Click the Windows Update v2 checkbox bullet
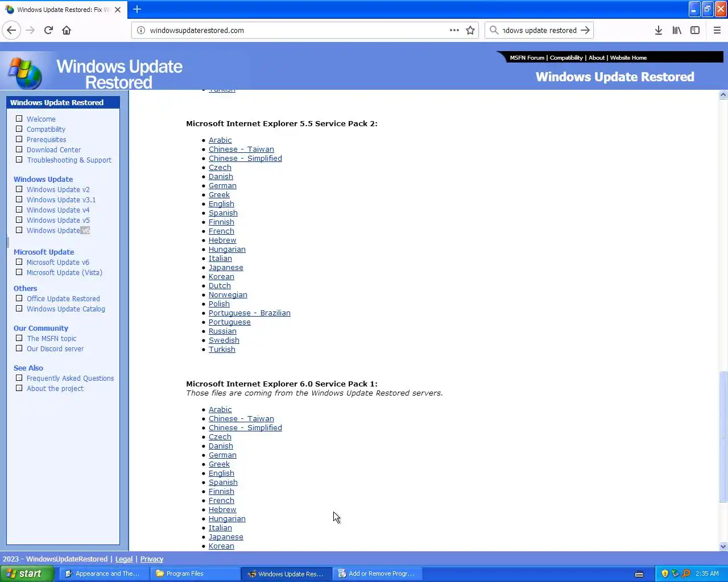The height and width of the screenshot is (582, 728). 19,189
